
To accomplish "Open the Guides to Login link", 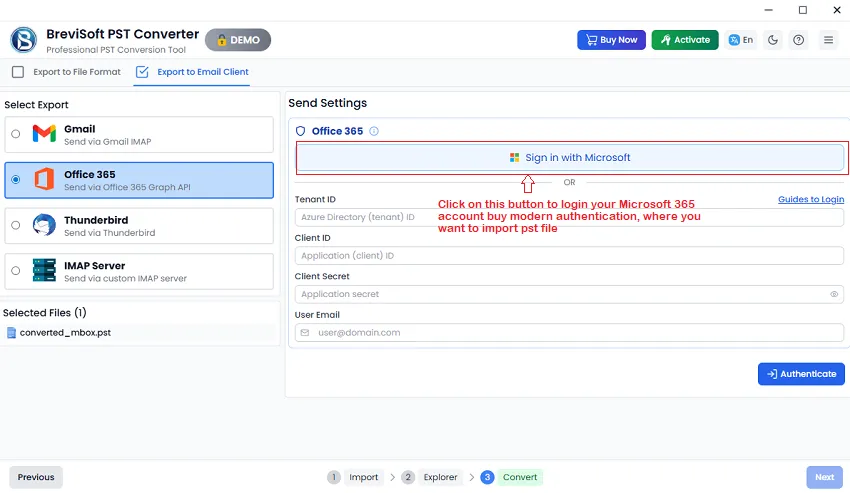I will click(810, 200).
